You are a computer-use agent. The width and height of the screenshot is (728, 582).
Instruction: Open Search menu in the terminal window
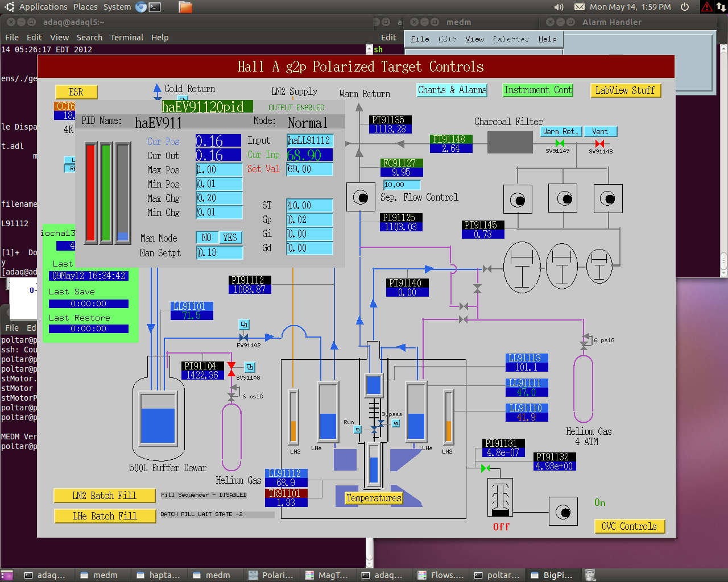[x=90, y=38]
